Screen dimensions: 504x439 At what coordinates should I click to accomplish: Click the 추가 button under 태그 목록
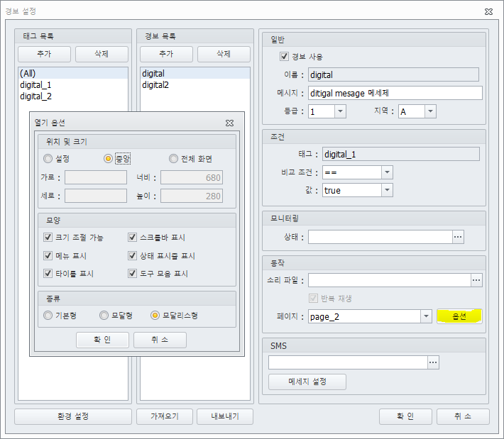click(44, 54)
